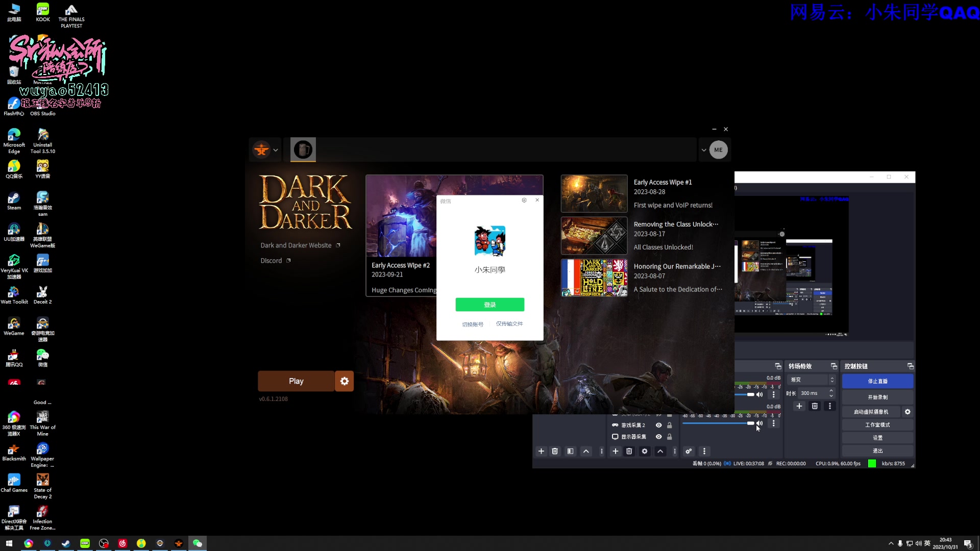The height and width of the screenshot is (551, 980).
Task: Add a new scene transition plus button
Action: point(799,406)
